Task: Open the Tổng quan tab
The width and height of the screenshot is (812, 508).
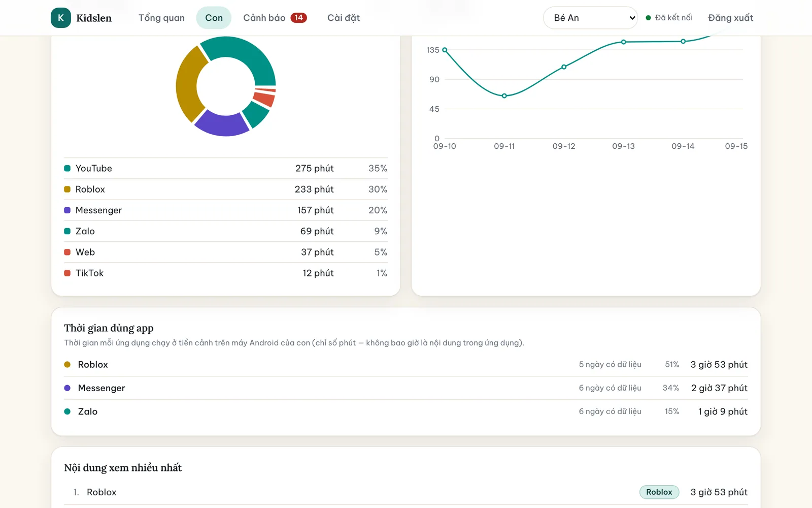Action: 161,18
